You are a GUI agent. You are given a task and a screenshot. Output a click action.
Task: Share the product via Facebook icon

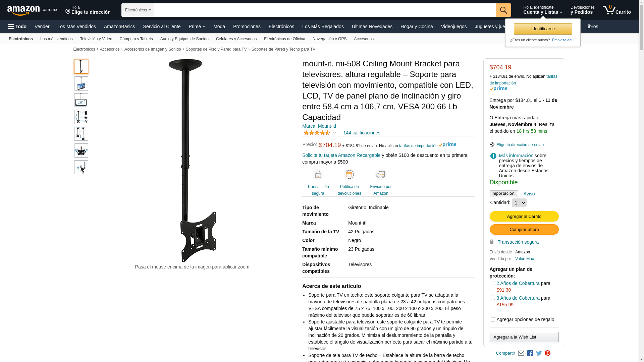click(x=530, y=353)
